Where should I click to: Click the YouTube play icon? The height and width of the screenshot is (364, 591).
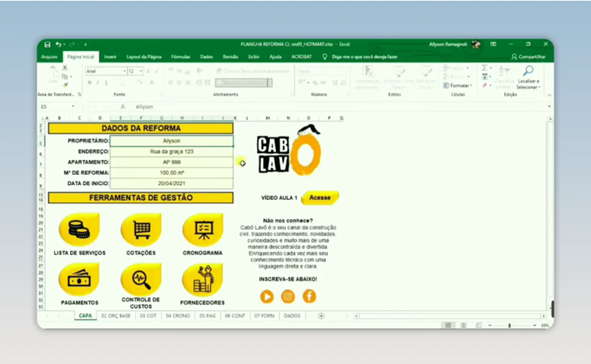[x=267, y=297]
